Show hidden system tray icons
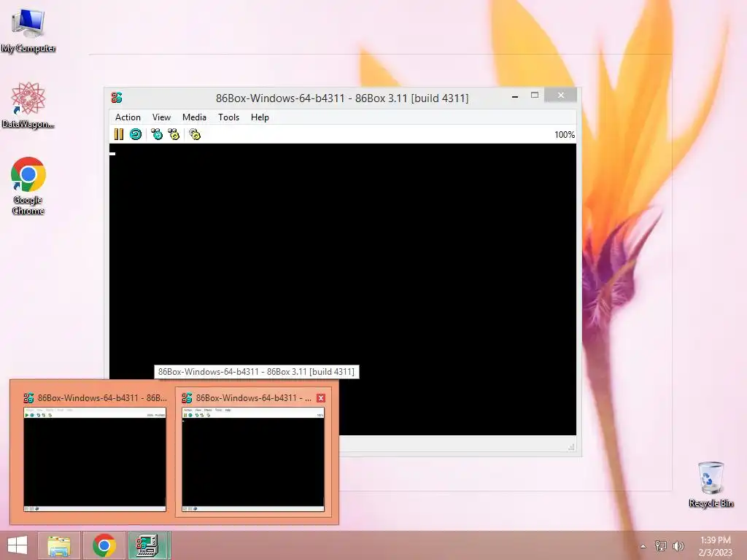Screen dimensions: 747x560 (643, 546)
